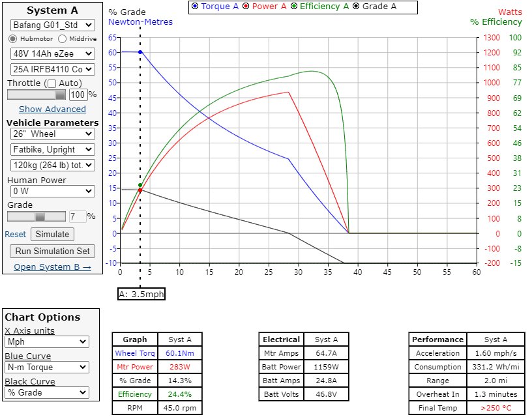
Task: Select the Middrive radio option
Action: tap(62, 39)
